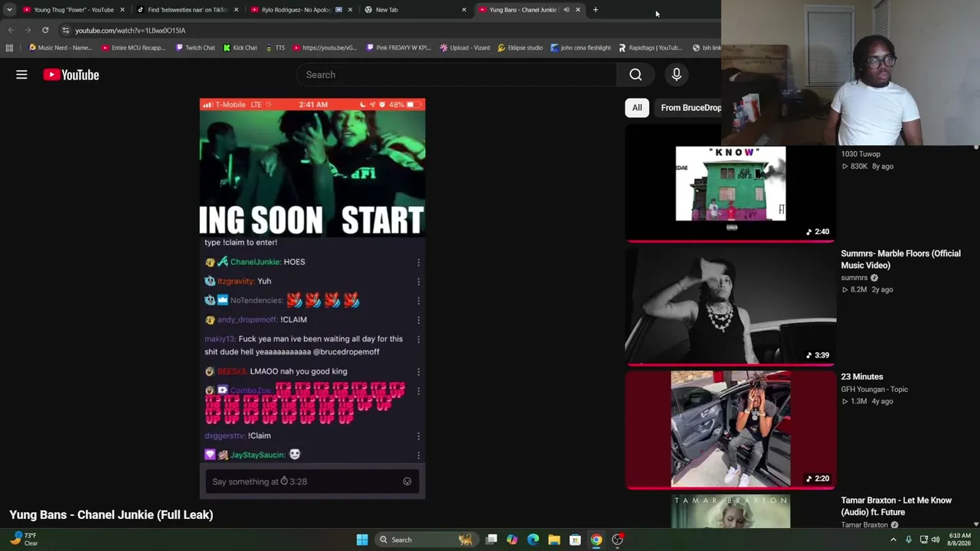The image size is (980, 551).
Task: Mute the Yung Bans tab audio icon
Action: pyautogui.click(x=566, y=10)
